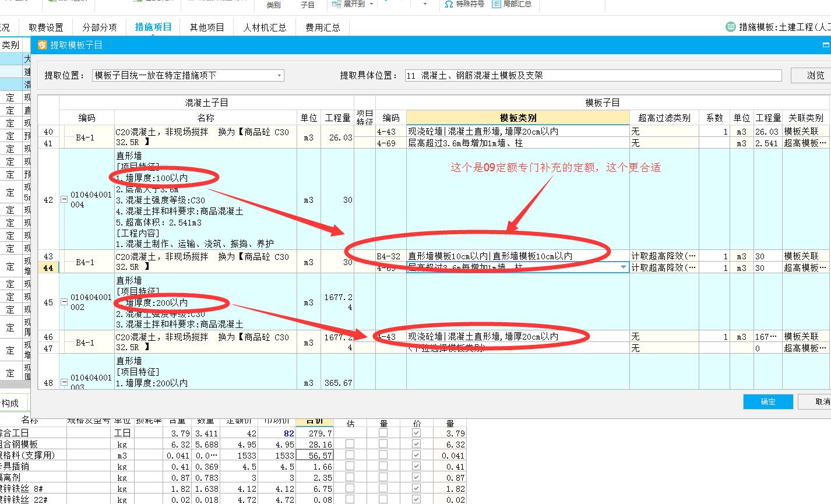Click the 提取模板子目 dialog title icon
Screen dimensions: 831x504
42,45
